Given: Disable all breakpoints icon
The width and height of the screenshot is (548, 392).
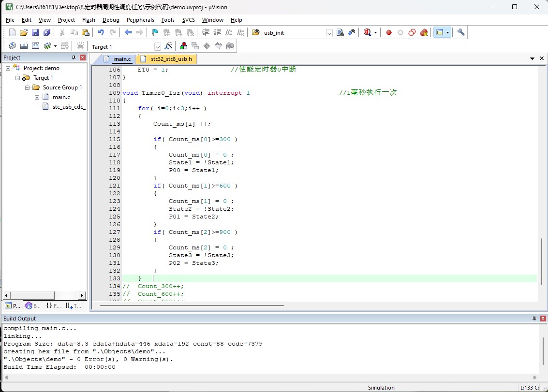Looking at the screenshot, I should tap(412, 32).
